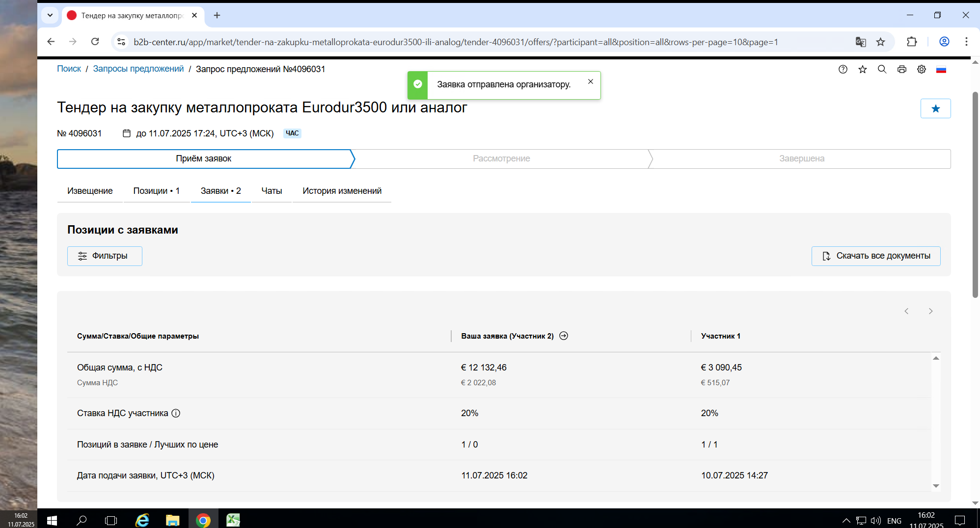Image resolution: width=980 pixels, height=528 pixels.
Task: Open the Chrome three-dot menu
Action: 966,42
